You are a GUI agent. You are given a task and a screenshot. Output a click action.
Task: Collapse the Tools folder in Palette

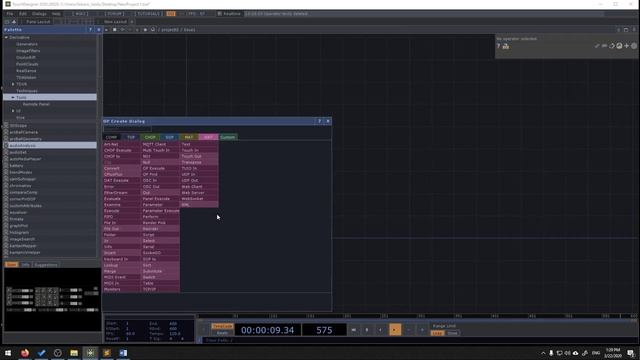click(13, 98)
